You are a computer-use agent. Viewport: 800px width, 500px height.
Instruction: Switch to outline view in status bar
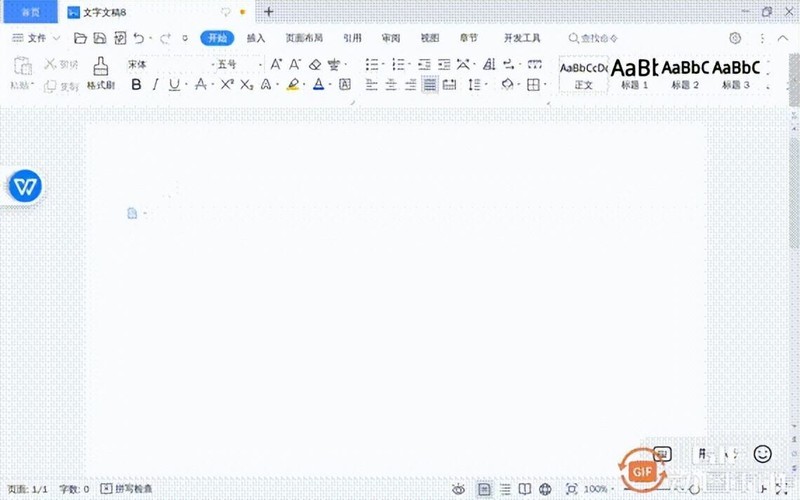click(x=505, y=489)
